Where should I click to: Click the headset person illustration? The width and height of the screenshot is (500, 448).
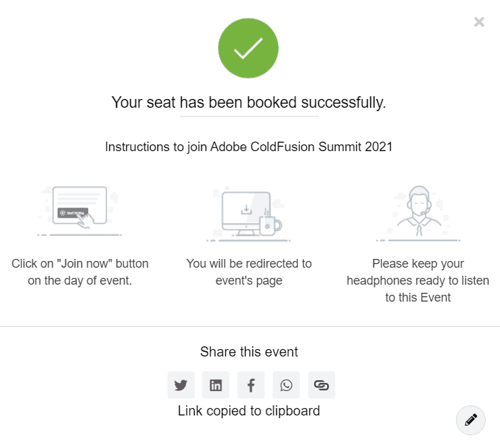(x=418, y=213)
